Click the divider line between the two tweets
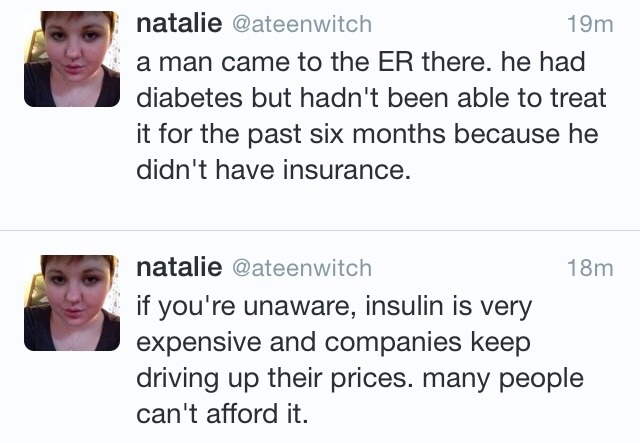The image size is (640, 443). [320, 230]
